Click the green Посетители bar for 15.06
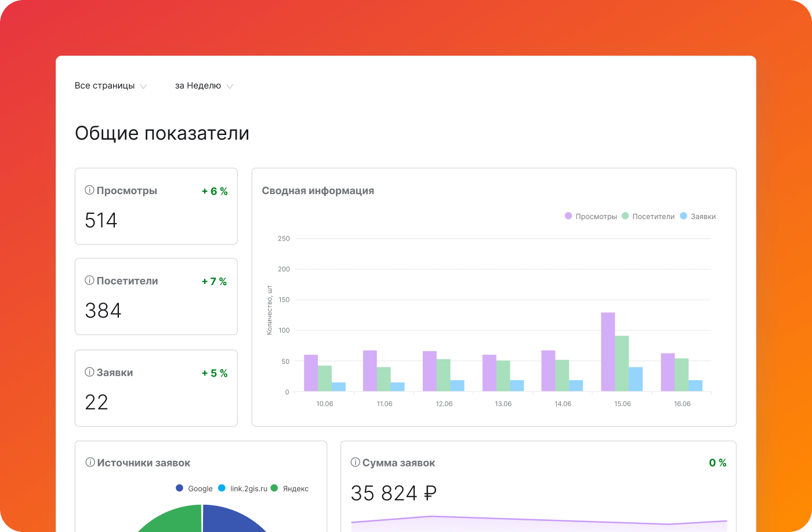This screenshot has height=532, width=812. (x=622, y=363)
